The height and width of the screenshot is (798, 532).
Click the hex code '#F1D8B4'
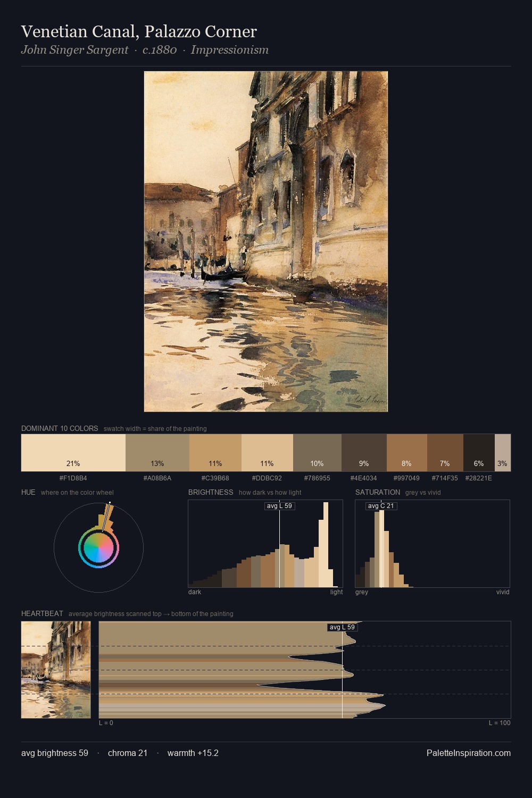click(73, 478)
